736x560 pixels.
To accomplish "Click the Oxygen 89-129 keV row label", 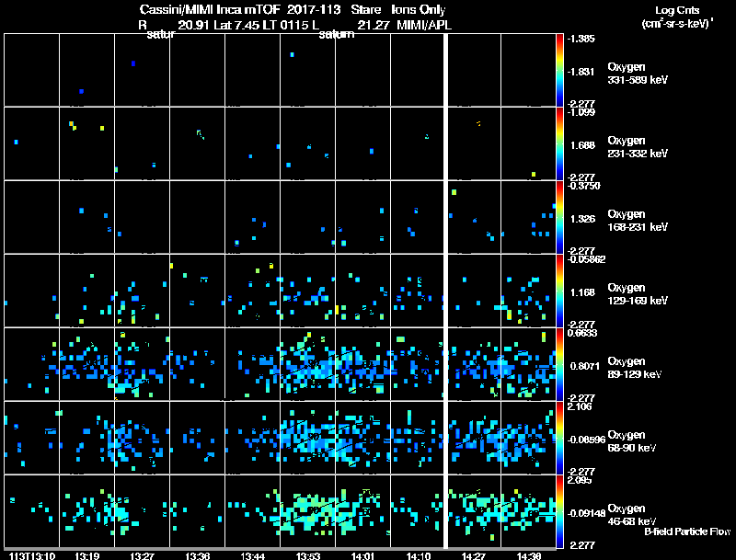I will pos(635,367).
